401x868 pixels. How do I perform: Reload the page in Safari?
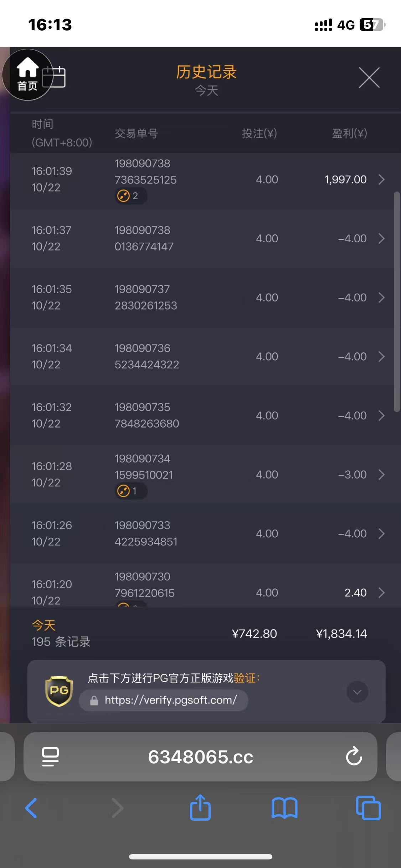pyautogui.click(x=354, y=756)
